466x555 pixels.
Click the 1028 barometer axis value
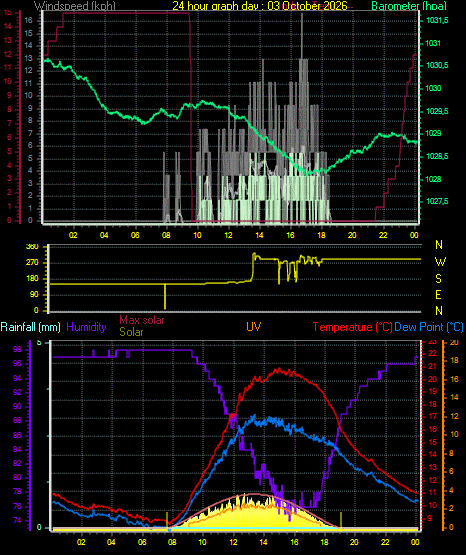pyautogui.click(x=433, y=179)
